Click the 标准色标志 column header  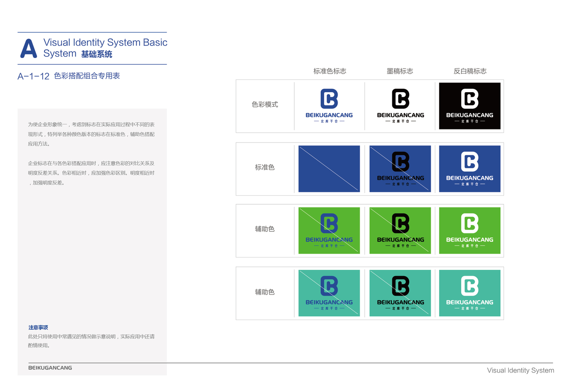[330, 71]
